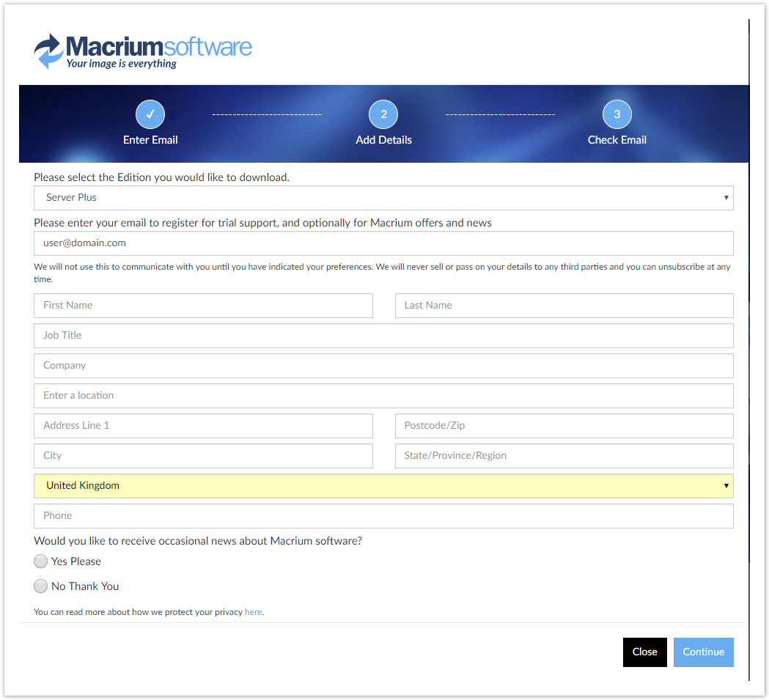This screenshot has height=700, width=769.
Task: Open the Edition dropdown showing Server Plus
Action: click(383, 198)
